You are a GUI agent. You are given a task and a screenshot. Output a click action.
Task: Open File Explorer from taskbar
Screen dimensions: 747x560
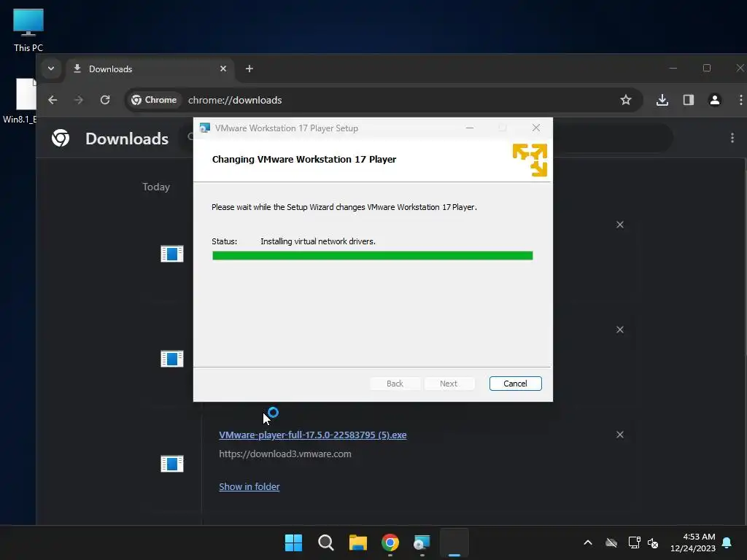(x=357, y=542)
